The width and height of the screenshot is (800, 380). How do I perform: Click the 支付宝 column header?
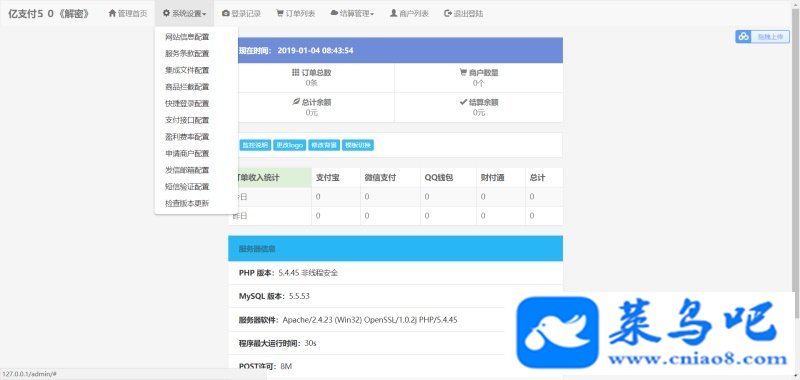coord(328,178)
